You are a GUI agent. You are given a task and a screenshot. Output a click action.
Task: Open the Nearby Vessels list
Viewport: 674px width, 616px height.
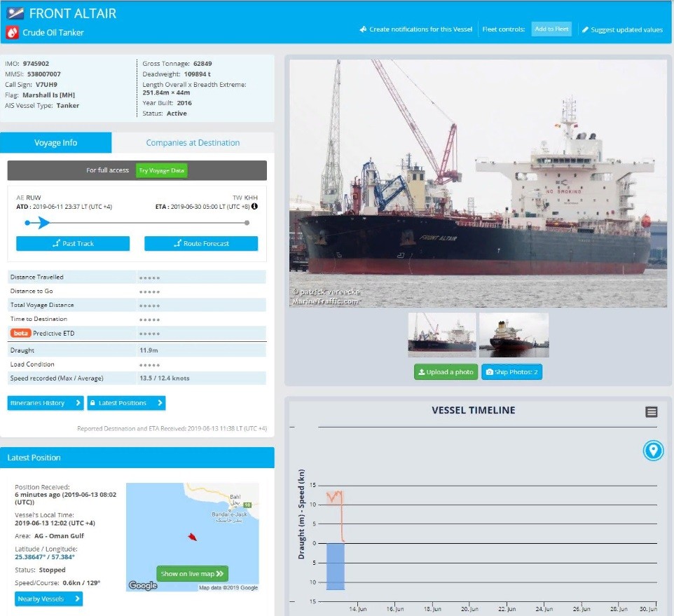(x=48, y=598)
